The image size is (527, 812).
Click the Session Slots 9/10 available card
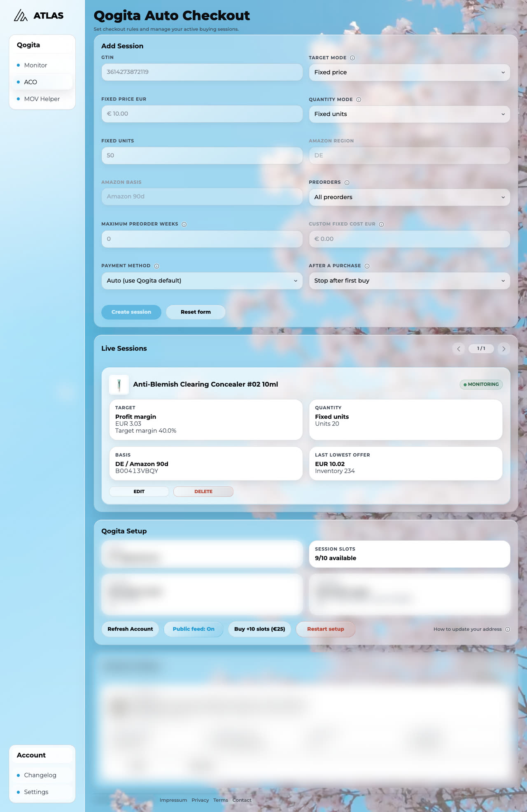tap(409, 554)
